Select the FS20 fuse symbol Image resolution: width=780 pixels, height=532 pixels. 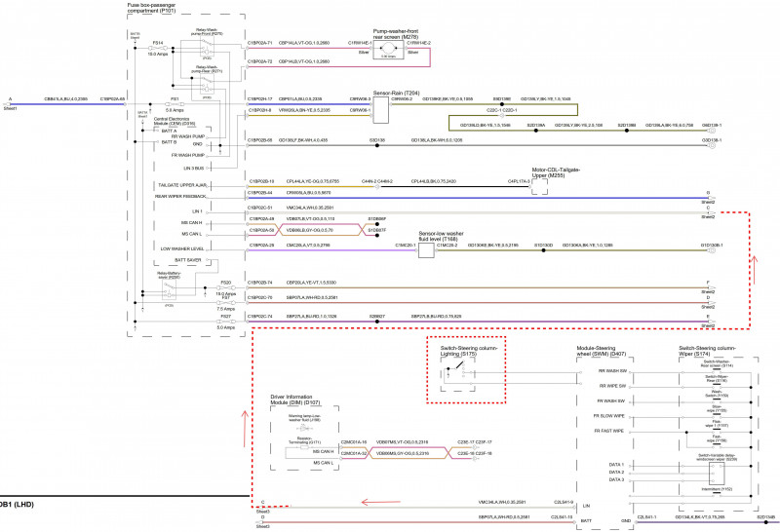(225, 285)
